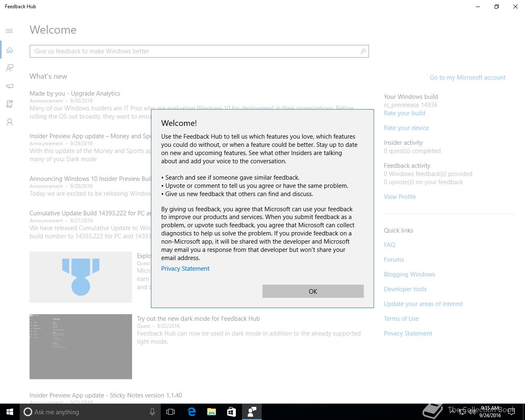Screen dimensions: 525x420
Task: Open Task View on taskbar
Action: pyautogui.click(x=171, y=412)
